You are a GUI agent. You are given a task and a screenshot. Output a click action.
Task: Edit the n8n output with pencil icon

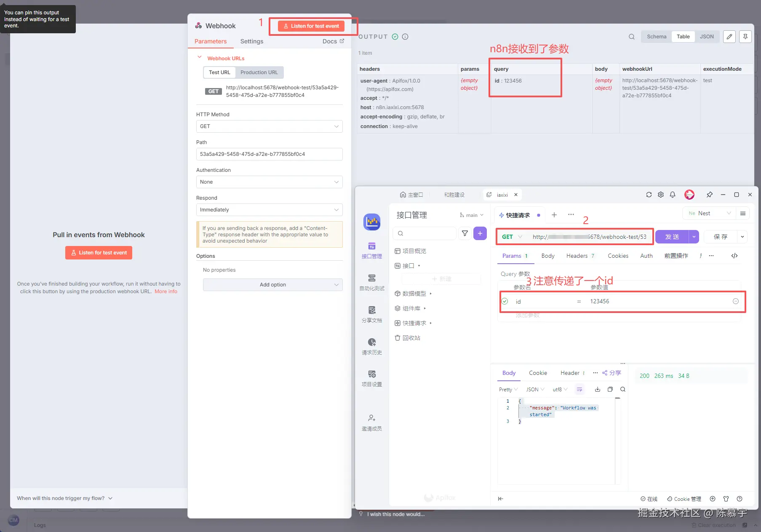[729, 37]
